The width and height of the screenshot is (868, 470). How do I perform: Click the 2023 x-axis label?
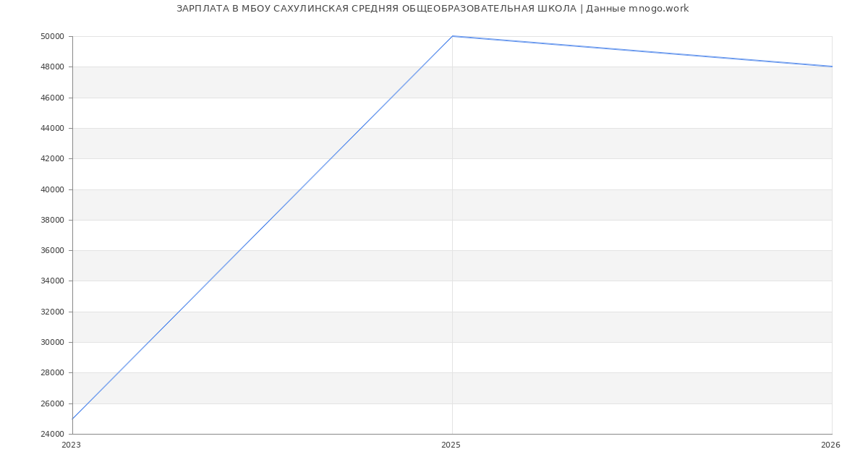pos(72,445)
